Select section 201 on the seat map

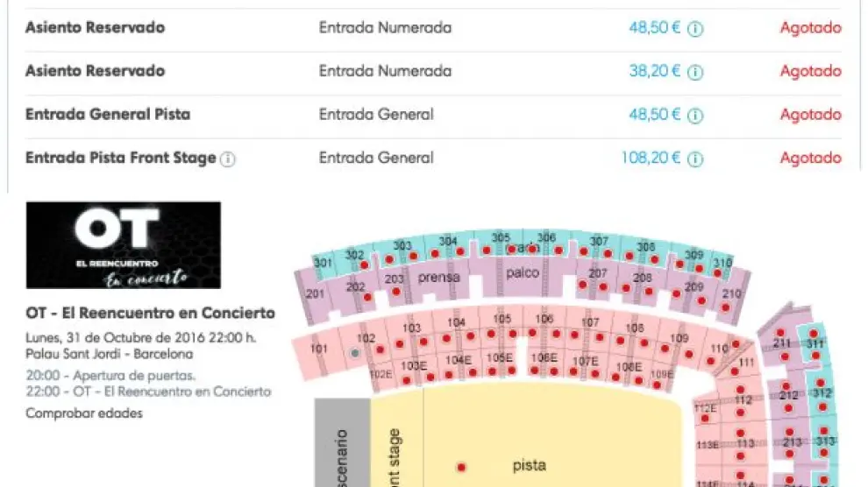[x=315, y=294]
